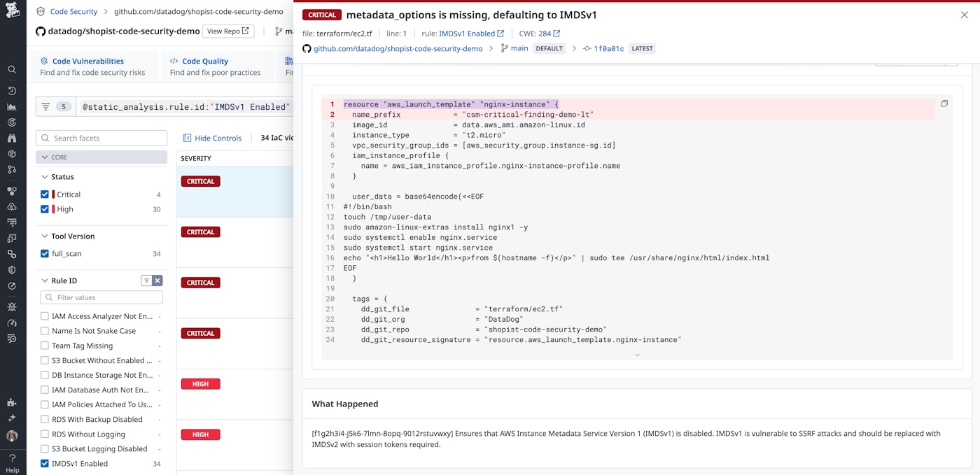Open shopist-code-security-demo repo link in panel
The image size is (980, 475).
tap(398, 48)
